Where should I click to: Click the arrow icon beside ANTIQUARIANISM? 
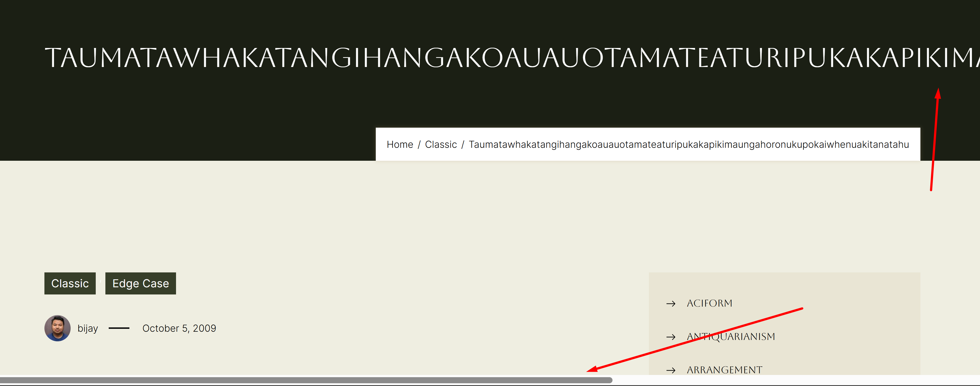point(671,337)
